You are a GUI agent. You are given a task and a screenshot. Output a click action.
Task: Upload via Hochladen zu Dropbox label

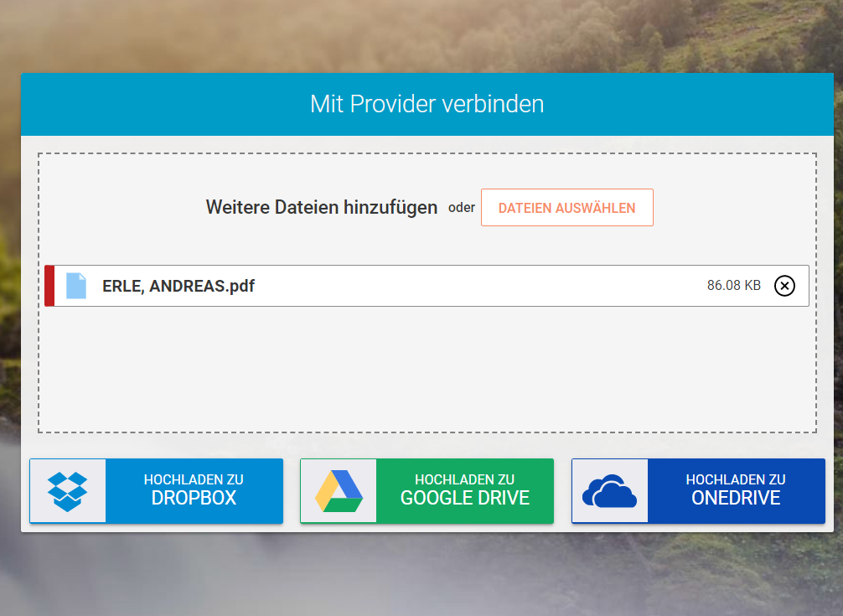coord(194,490)
